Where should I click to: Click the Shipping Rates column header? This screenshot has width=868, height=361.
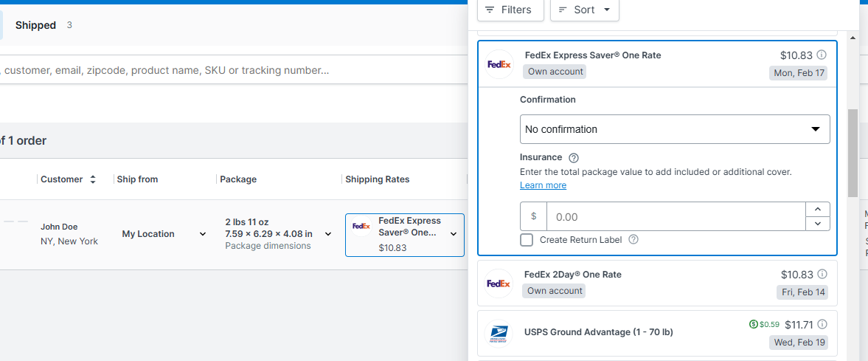pyautogui.click(x=377, y=179)
